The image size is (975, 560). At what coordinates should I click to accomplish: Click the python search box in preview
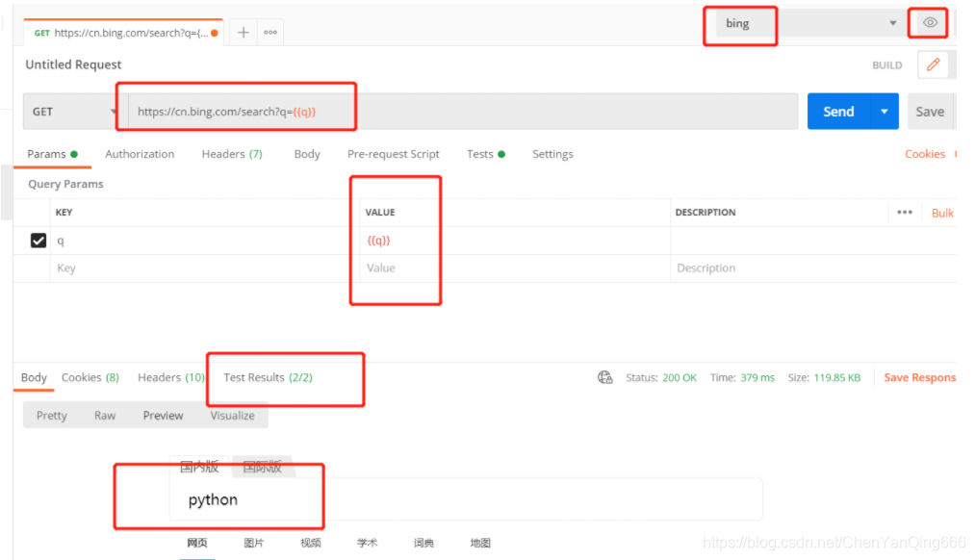pyautogui.click(x=466, y=499)
